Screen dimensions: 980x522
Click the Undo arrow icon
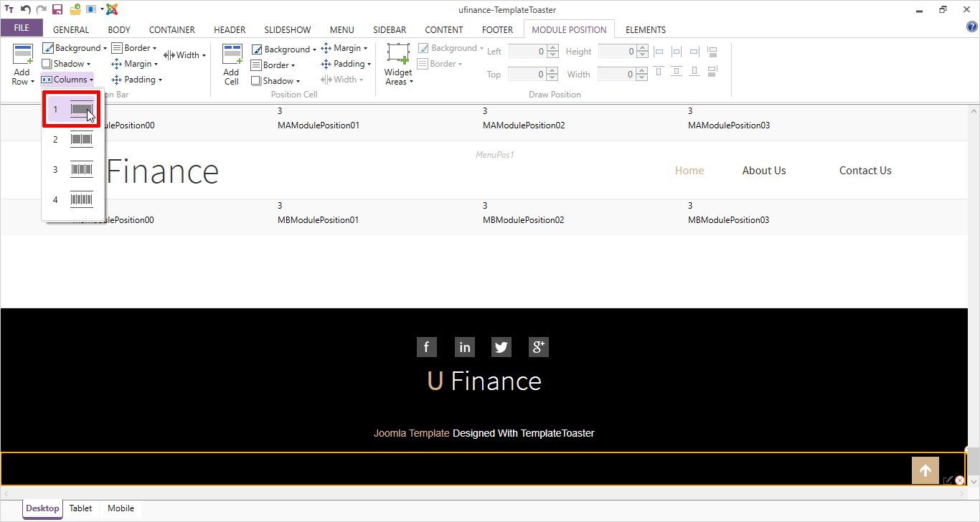point(25,9)
